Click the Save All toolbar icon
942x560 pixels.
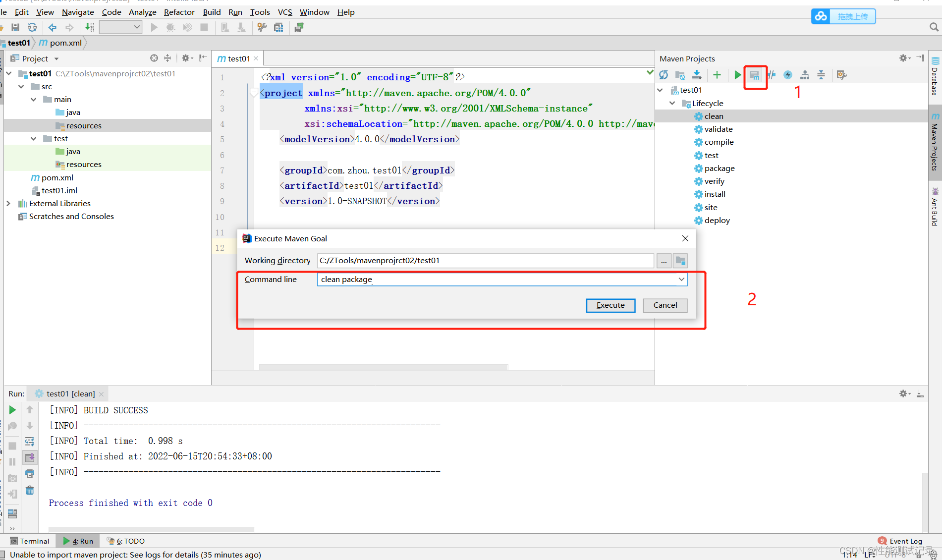[15, 27]
